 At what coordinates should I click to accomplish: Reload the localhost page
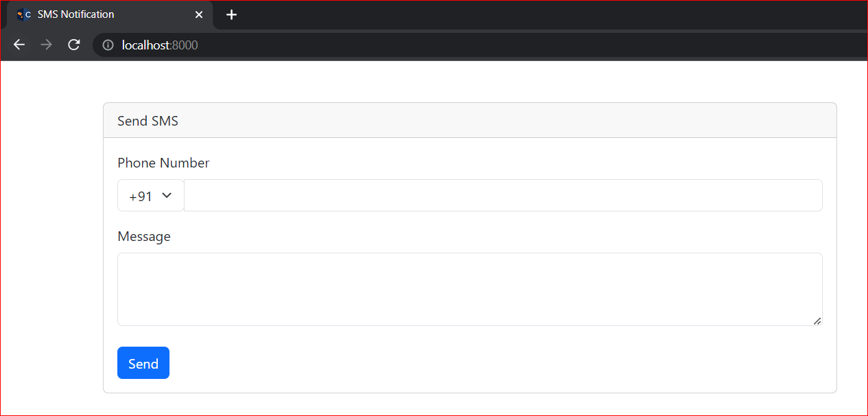point(74,45)
